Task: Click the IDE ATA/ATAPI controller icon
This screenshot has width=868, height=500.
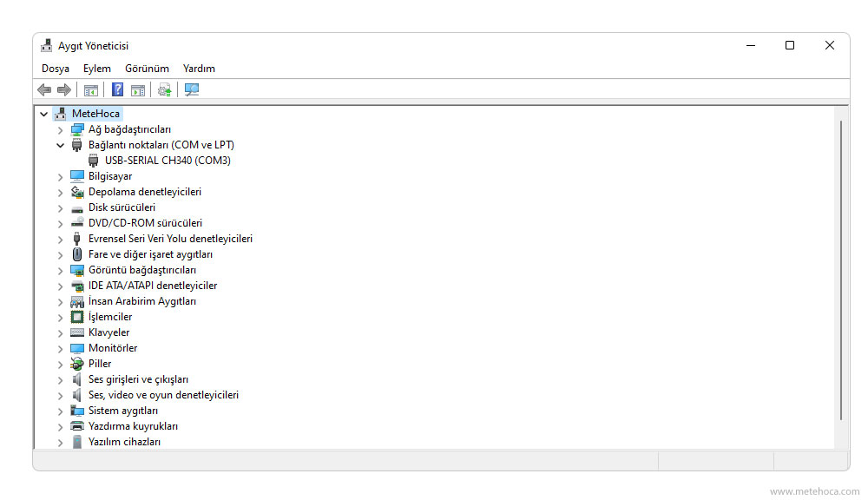Action: (x=77, y=286)
